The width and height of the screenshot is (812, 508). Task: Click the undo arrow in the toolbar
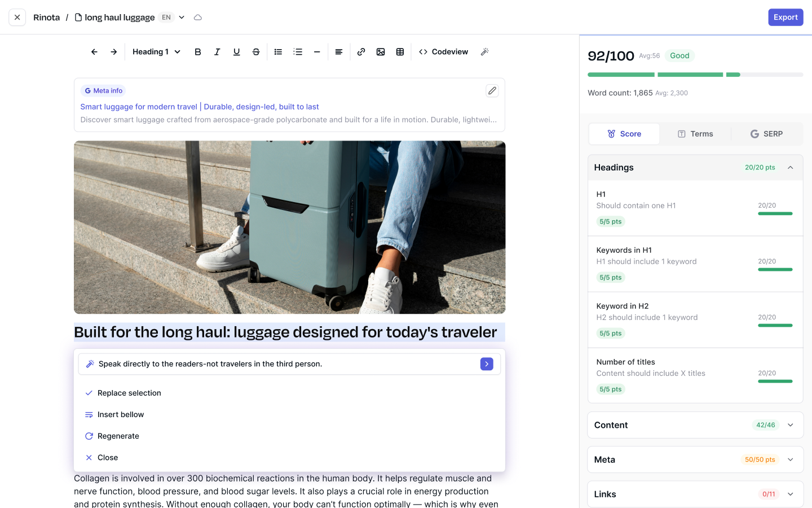coord(94,52)
